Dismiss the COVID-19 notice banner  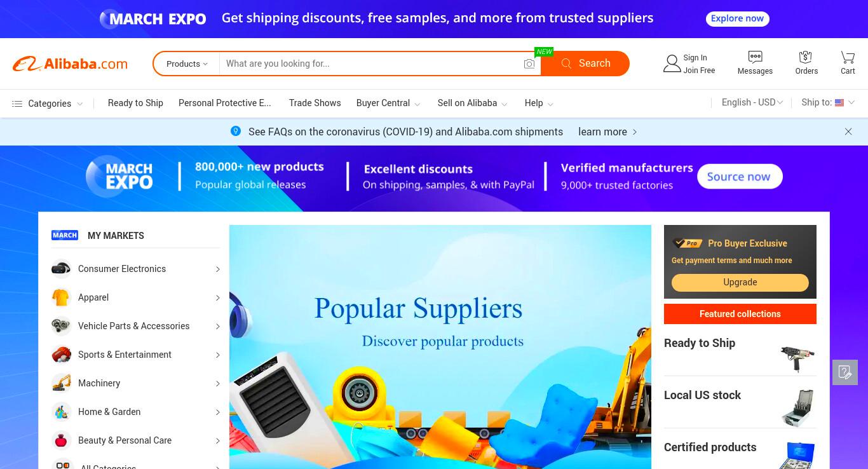(848, 132)
